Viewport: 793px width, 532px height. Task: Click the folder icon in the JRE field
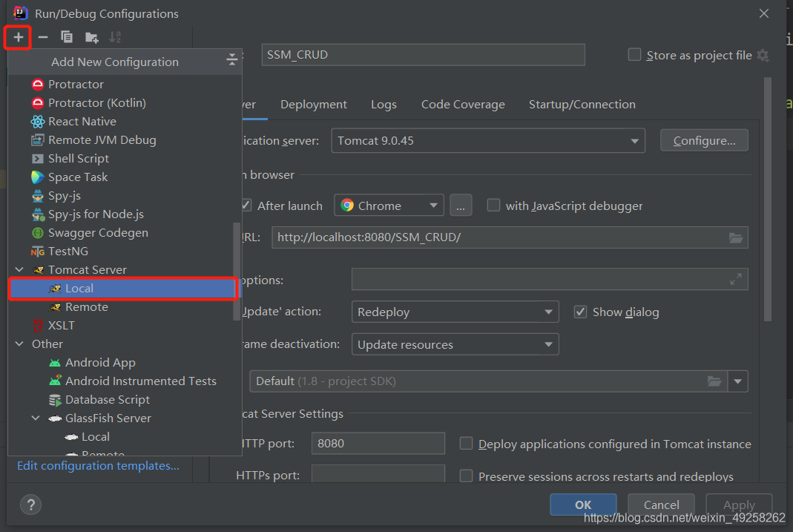714,381
